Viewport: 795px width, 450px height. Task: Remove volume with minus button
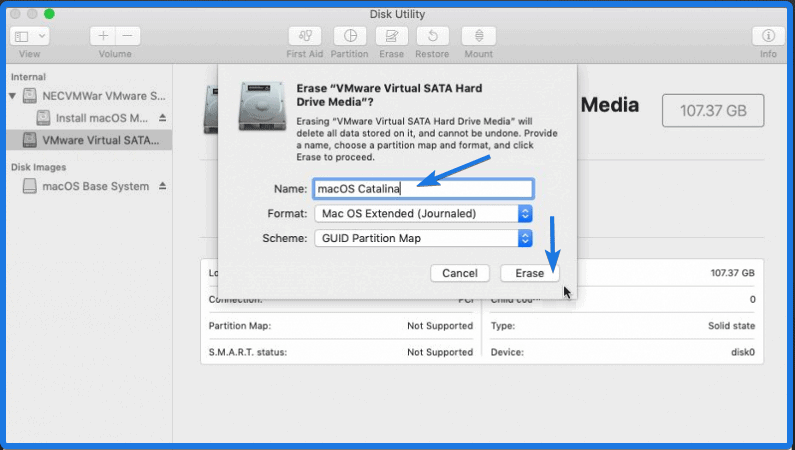tap(128, 36)
